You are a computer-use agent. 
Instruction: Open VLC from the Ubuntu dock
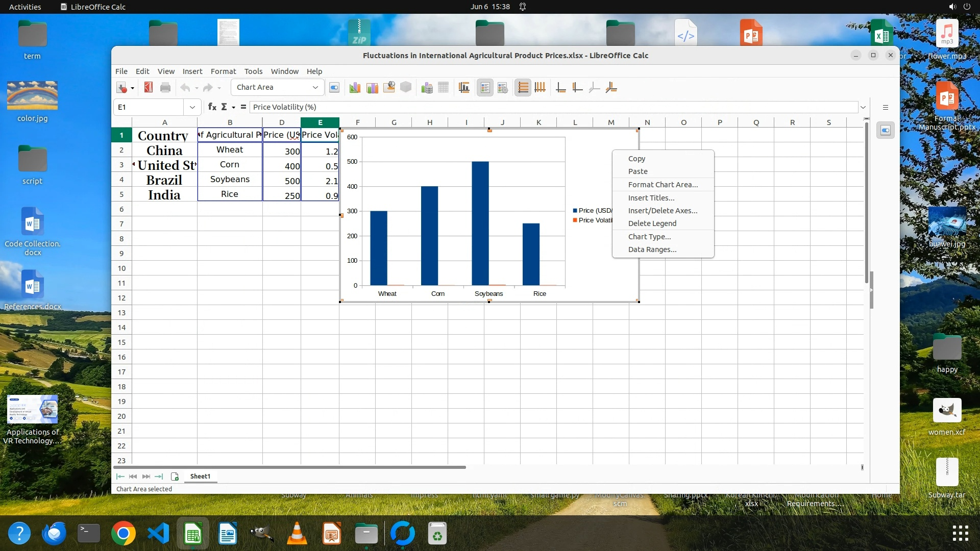(297, 534)
